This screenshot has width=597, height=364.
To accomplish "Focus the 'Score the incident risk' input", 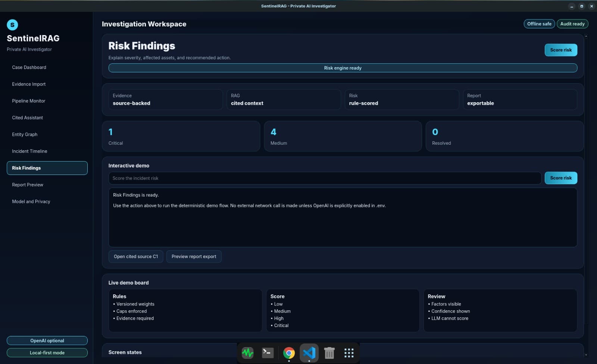I will coord(325,178).
